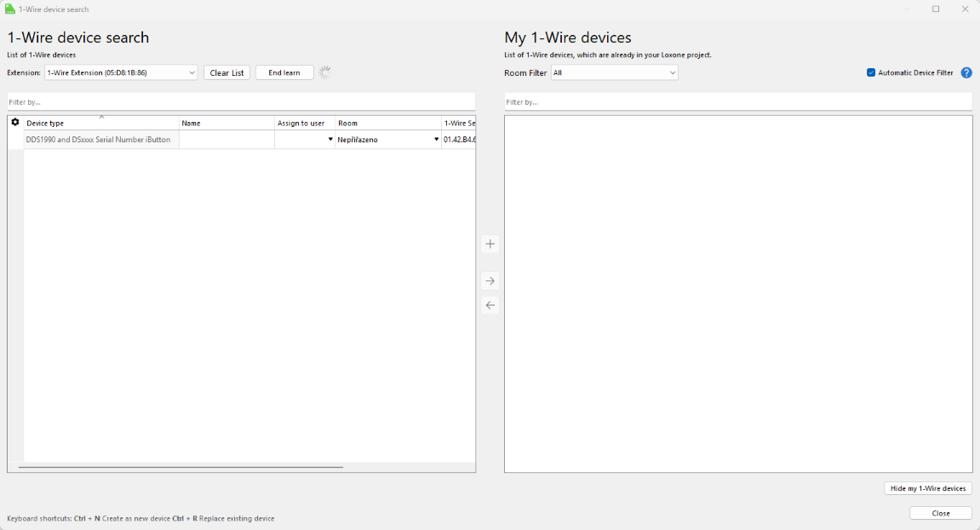Click the right arrow transfer icon
This screenshot has height=530, width=980.
pyautogui.click(x=490, y=281)
